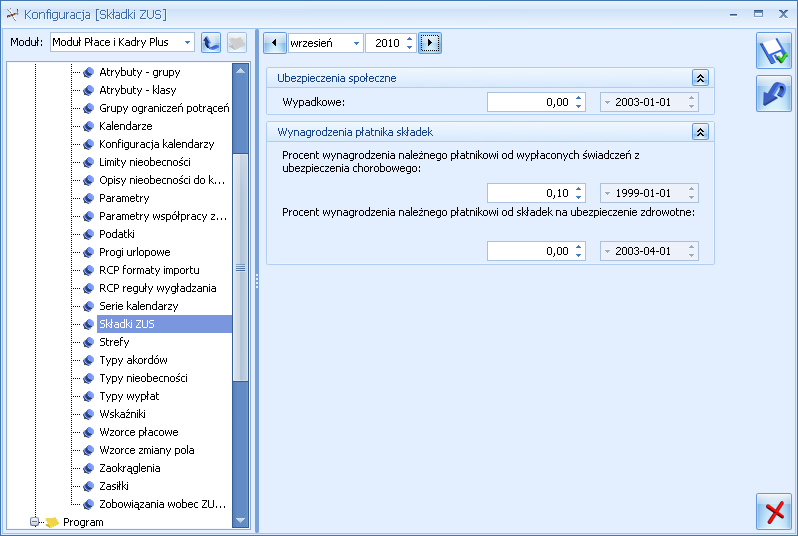Viewport: 798px width, 536px height.
Task: Click icon beside Składki ZUS item
Action: pos(89,324)
